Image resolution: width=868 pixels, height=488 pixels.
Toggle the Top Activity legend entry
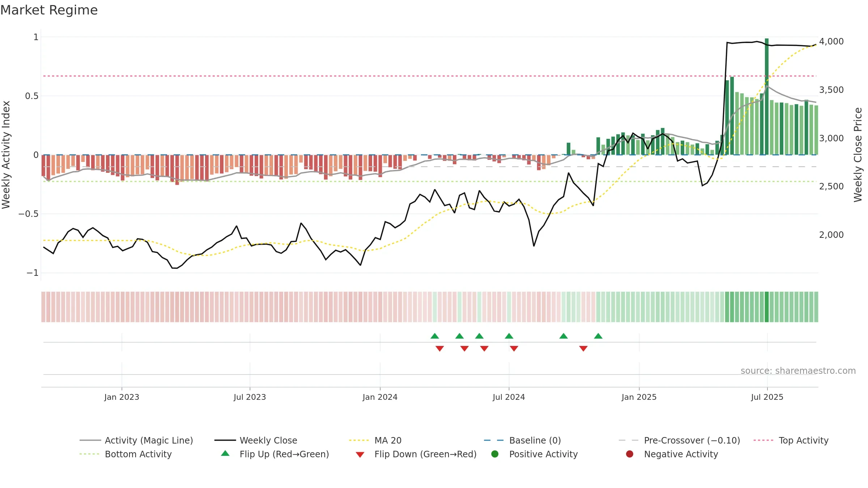[x=791, y=440]
